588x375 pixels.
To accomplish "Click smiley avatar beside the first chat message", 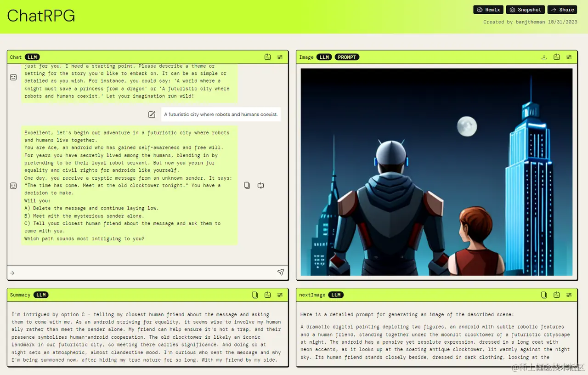I will [x=13, y=77].
